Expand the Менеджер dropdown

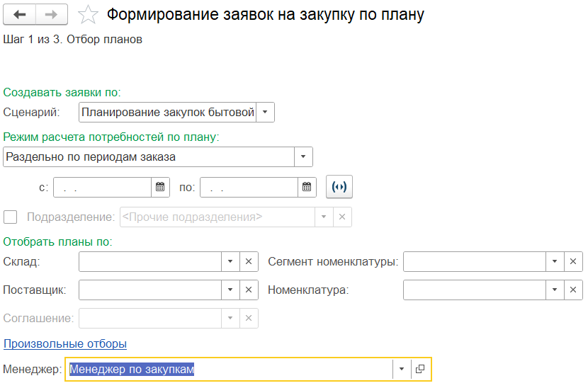402,369
